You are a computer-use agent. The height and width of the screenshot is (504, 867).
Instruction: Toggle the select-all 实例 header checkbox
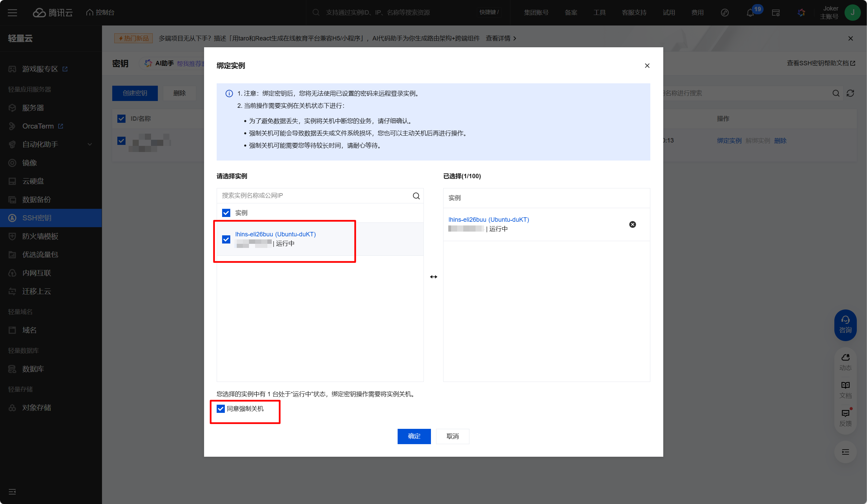(x=226, y=213)
